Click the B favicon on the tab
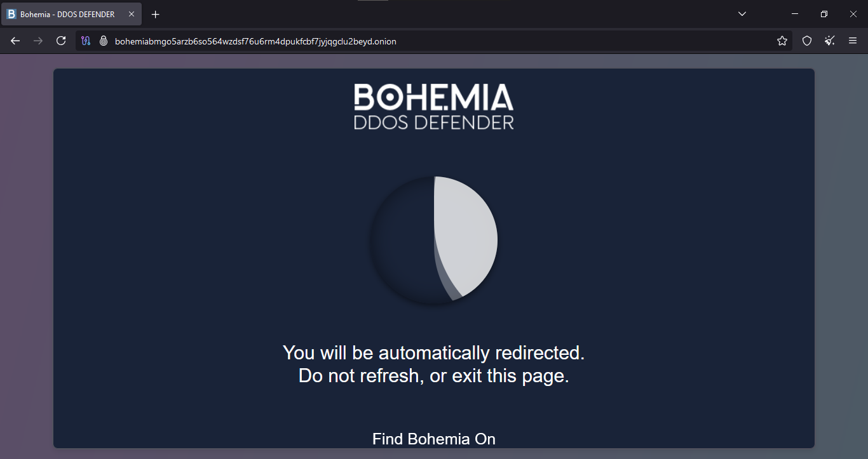This screenshot has width=868, height=459. click(x=11, y=14)
